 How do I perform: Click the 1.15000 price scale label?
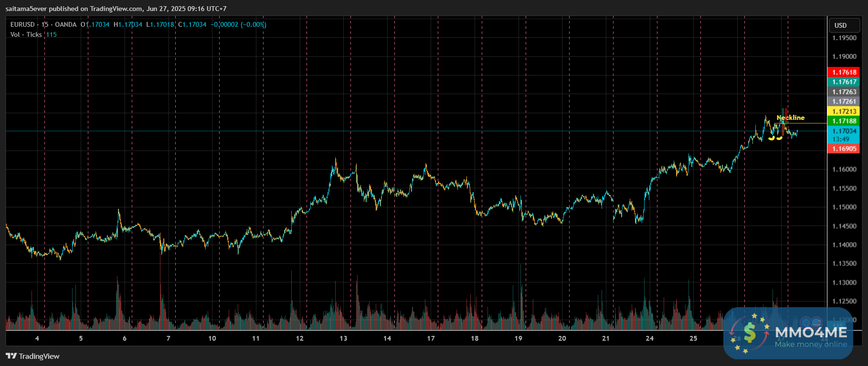coord(844,207)
